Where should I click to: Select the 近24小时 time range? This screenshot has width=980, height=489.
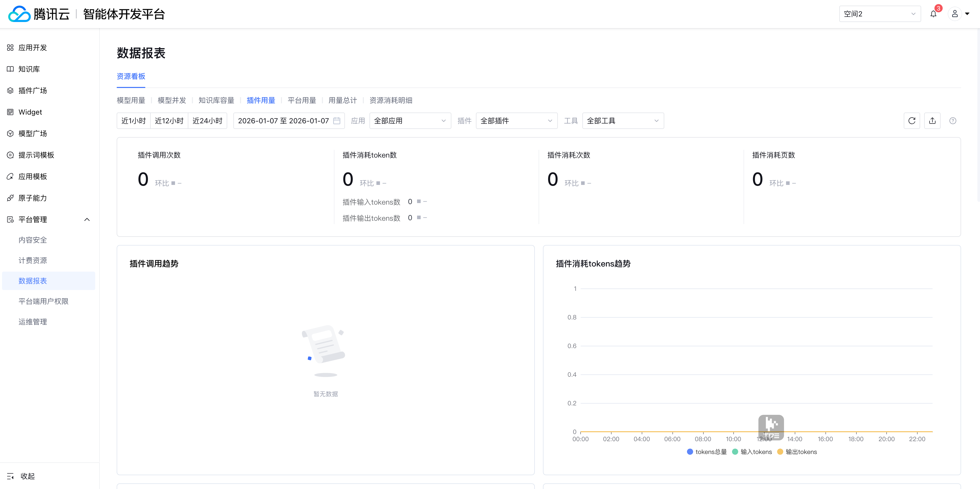(207, 121)
